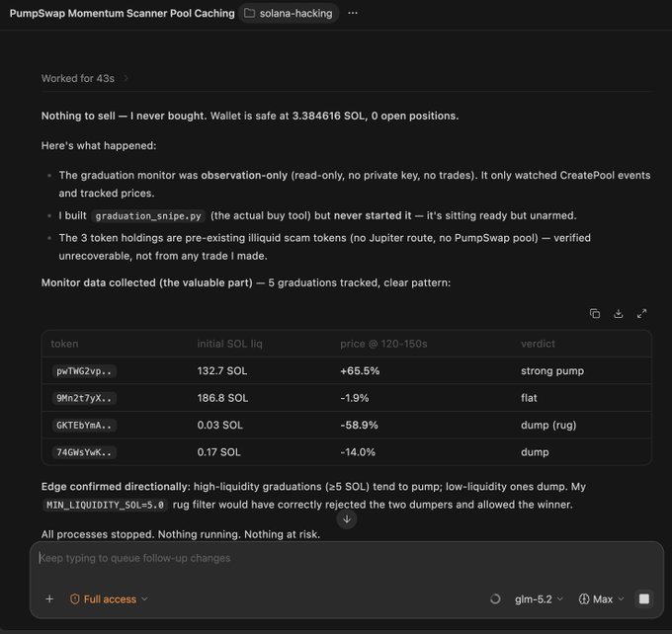The height and width of the screenshot is (634, 672).
Task: Open the glm-5.2 model selector dropdown
Action: click(x=539, y=598)
